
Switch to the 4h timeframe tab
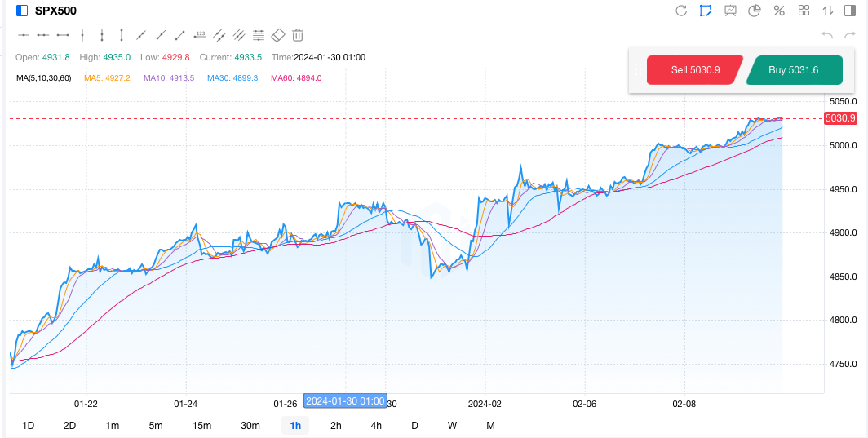click(x=376, y=425)
